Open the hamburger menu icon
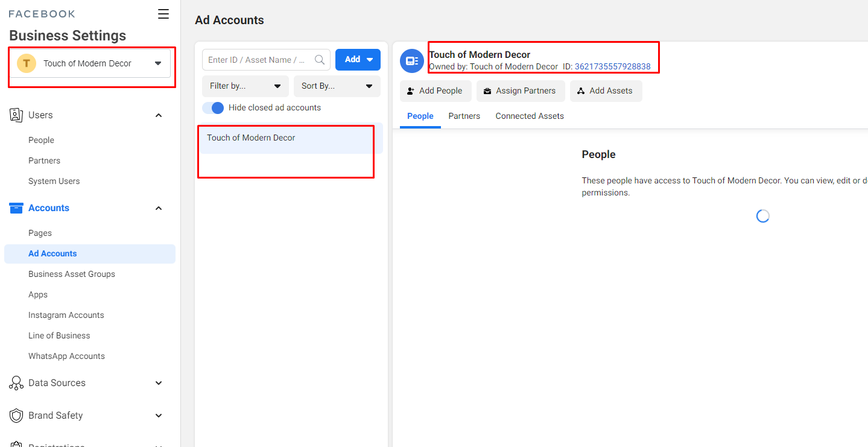The width and height of the screenshot is (868, 447). (x=163, y=14)
